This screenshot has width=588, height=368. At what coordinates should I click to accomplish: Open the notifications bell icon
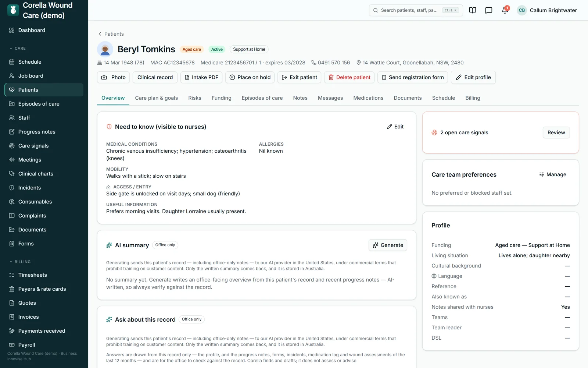505,10
